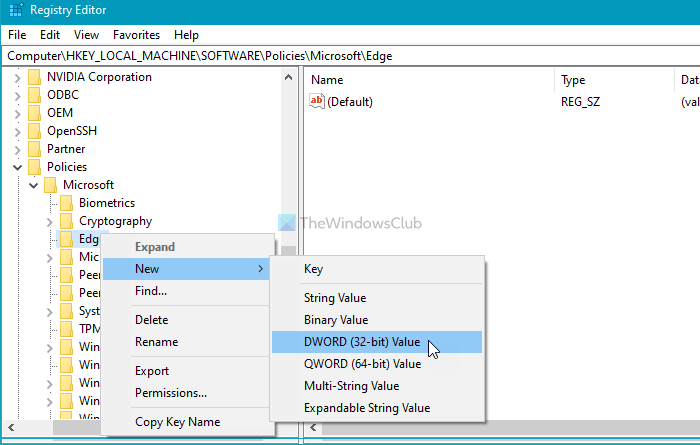Create a new Key from submenu

click(377, 269)
